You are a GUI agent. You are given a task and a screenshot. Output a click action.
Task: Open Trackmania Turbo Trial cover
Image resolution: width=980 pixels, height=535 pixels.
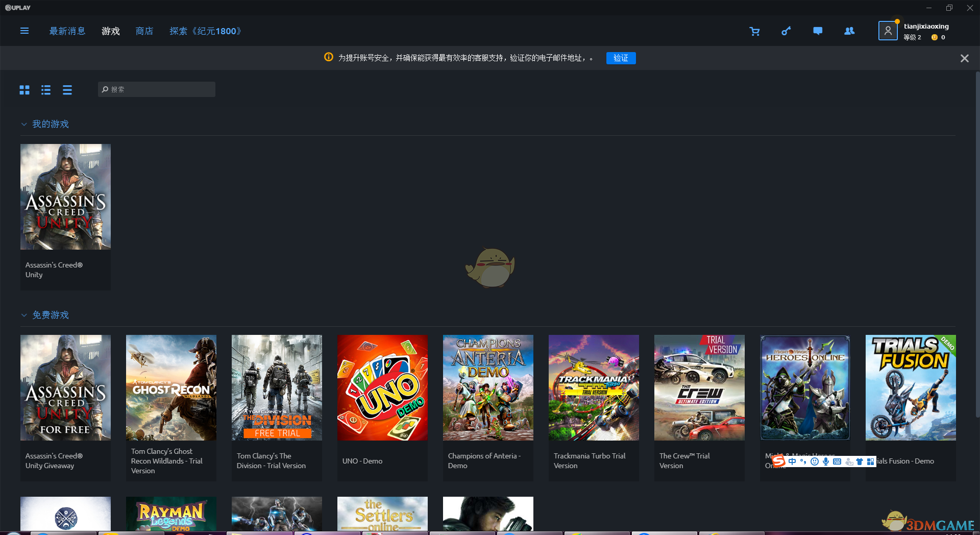coord(594,387)
